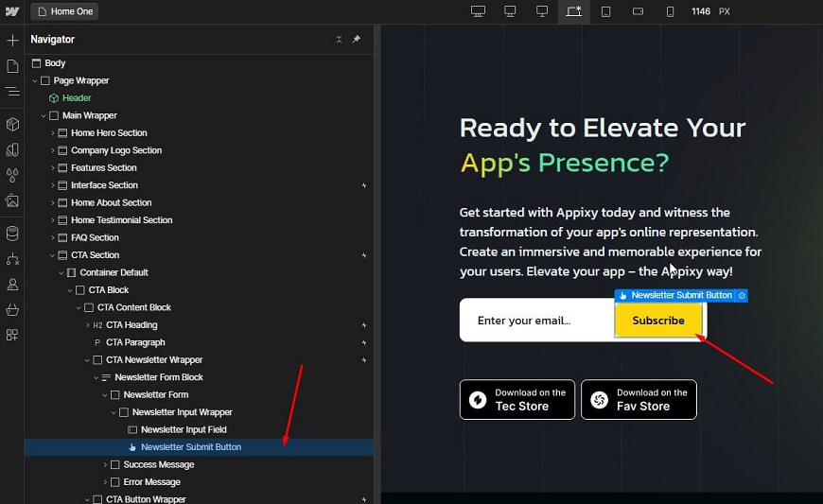This screenshot has height=504, width=823.
Task: Open the Add elements panel
Action: click(12, 41)
